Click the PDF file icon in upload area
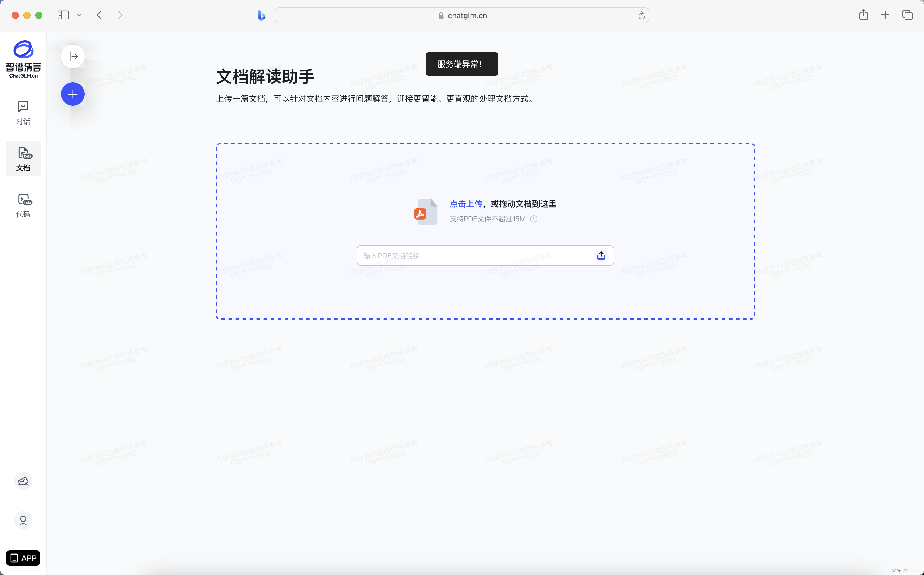 426,212
